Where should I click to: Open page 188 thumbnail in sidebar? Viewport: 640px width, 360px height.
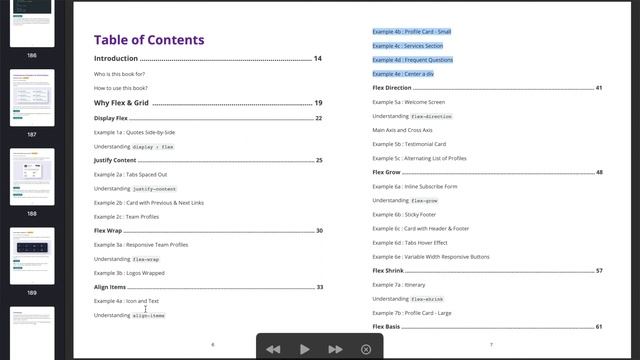click(x=32, y=177)
